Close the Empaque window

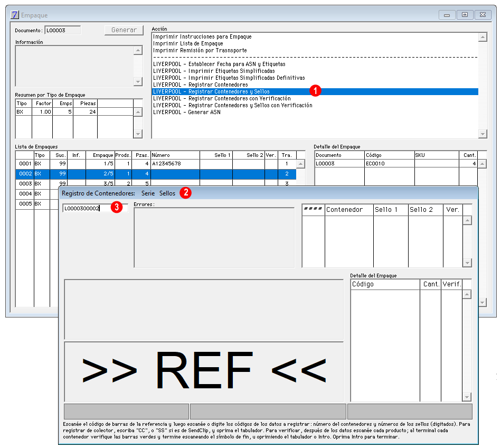(483, 15)
